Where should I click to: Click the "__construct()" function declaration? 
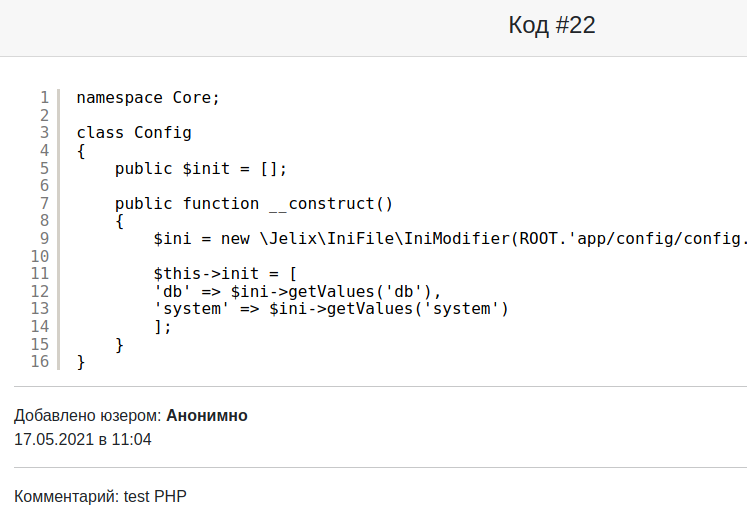(254, 203)
